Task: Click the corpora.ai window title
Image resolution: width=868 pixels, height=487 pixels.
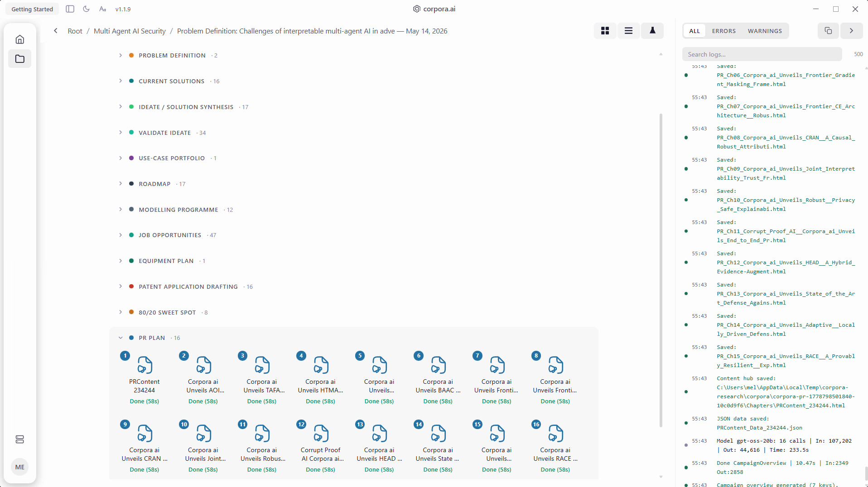Action: point(434,9)
